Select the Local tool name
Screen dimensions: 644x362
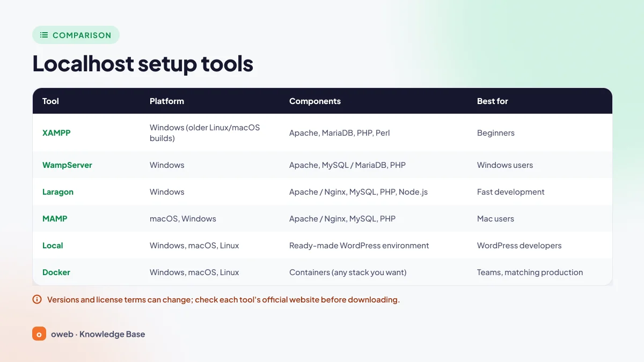(x=53, y=246)
